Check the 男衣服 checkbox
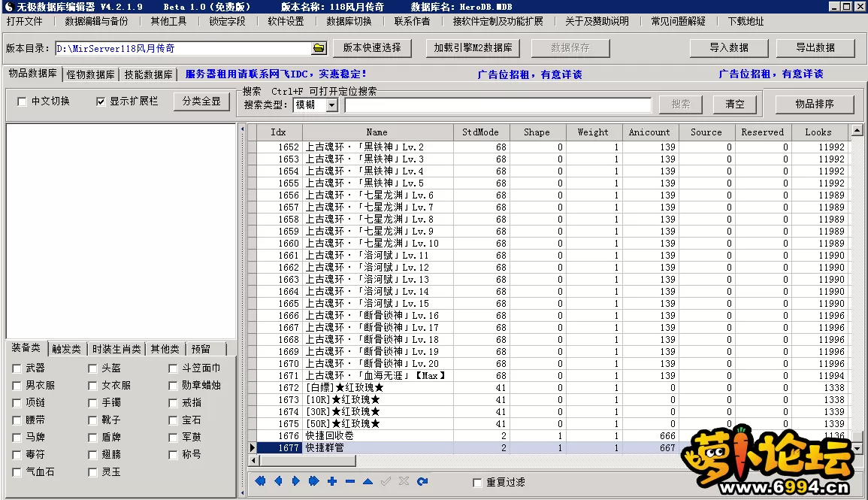868x500 pixels. tap(17, 386)
